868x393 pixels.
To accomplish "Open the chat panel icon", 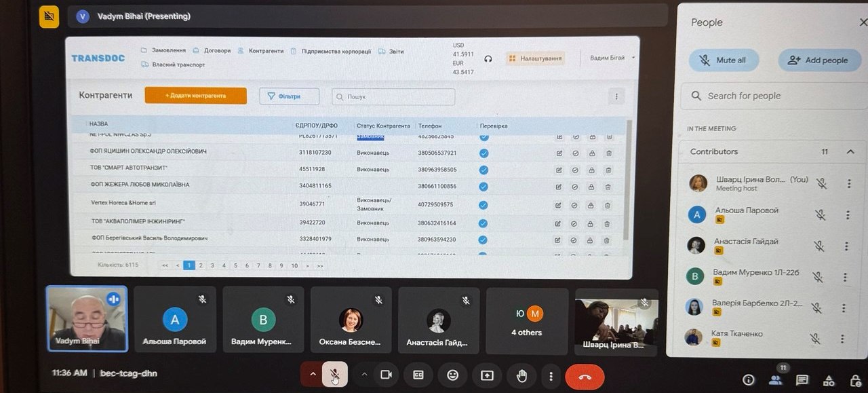I will tap(802, 380).
